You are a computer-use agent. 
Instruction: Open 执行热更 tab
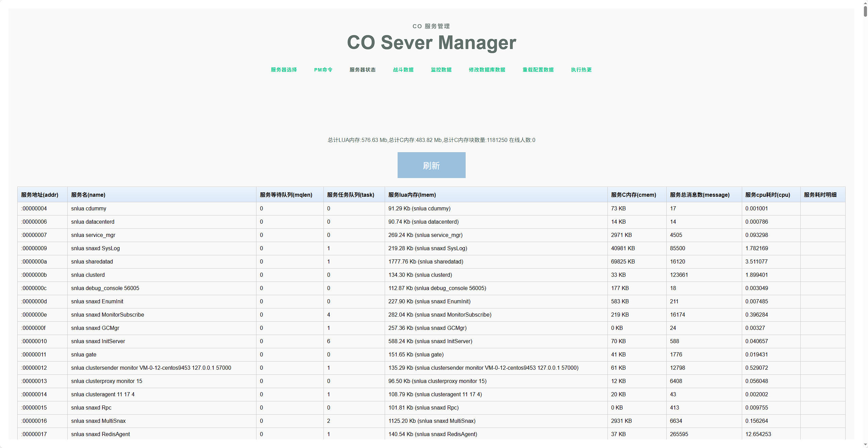[581, 70]
